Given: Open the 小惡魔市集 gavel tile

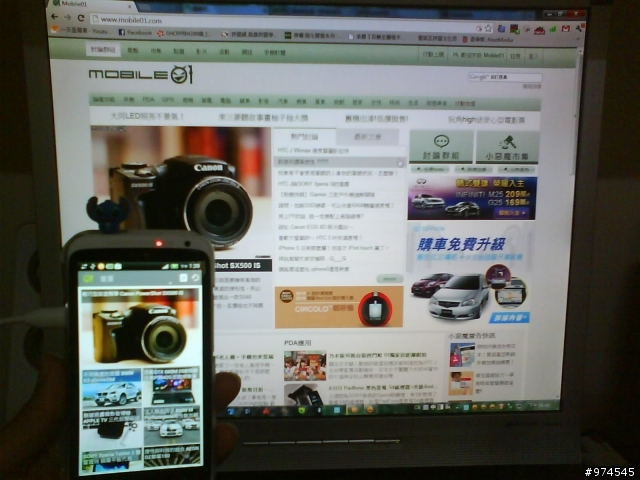Looking at the screenshot, I should (507, 147).
